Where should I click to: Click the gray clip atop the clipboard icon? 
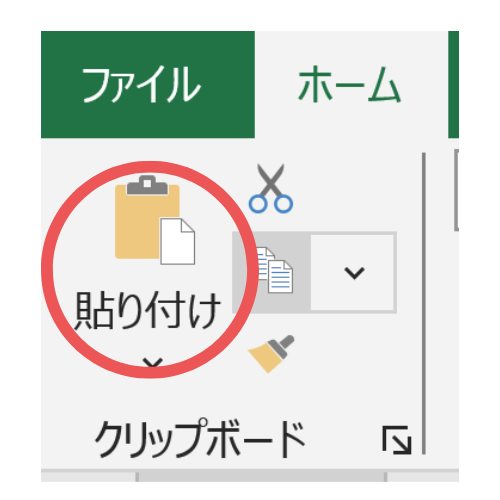coord(147,185)
